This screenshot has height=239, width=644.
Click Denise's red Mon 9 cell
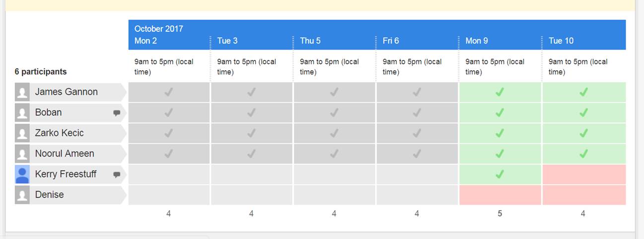coord(500,195)
